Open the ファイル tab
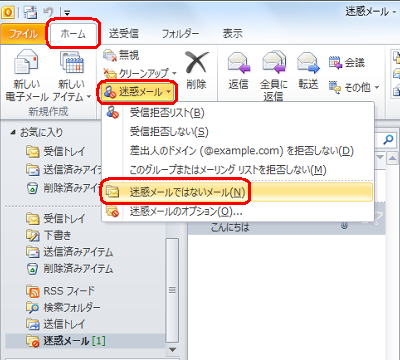Image resolution: width=400 pixels, height=360 pixels. pos(23,34)
